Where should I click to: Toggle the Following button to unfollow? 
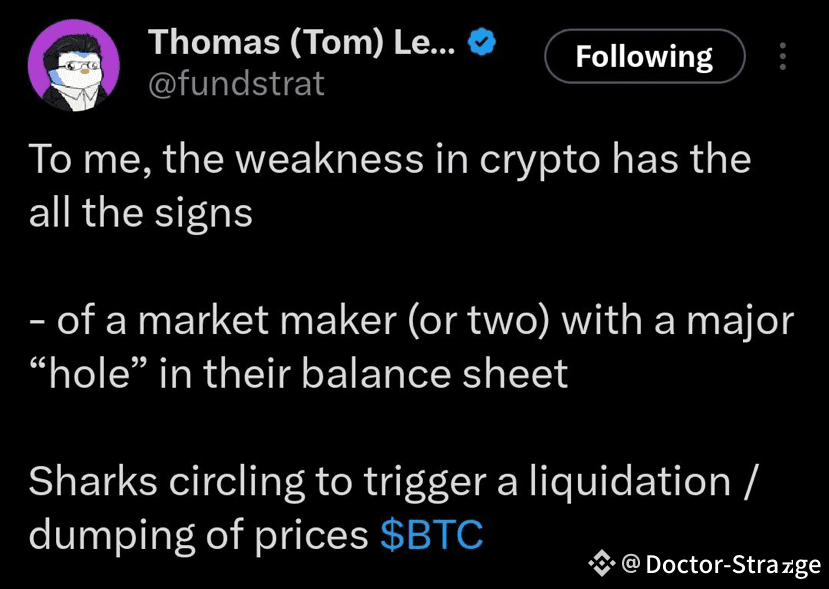[644, 56]
